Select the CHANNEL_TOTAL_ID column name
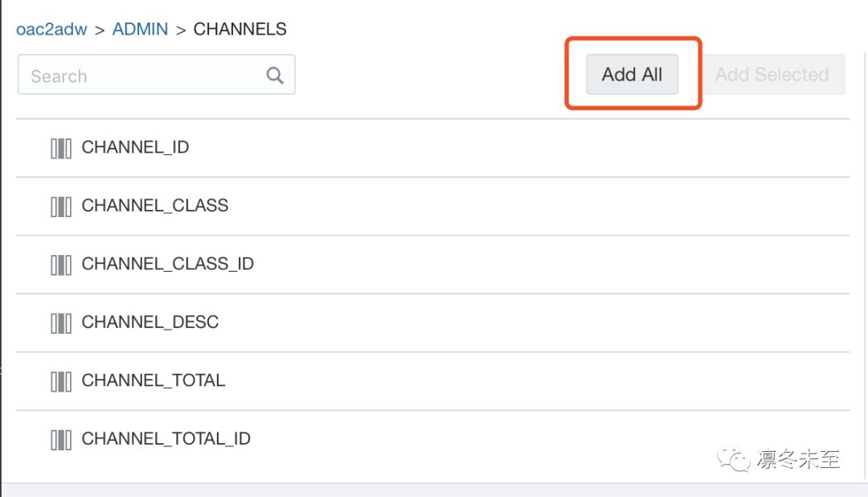The height and width of the screenshot is (497, 868). [166, 439]
